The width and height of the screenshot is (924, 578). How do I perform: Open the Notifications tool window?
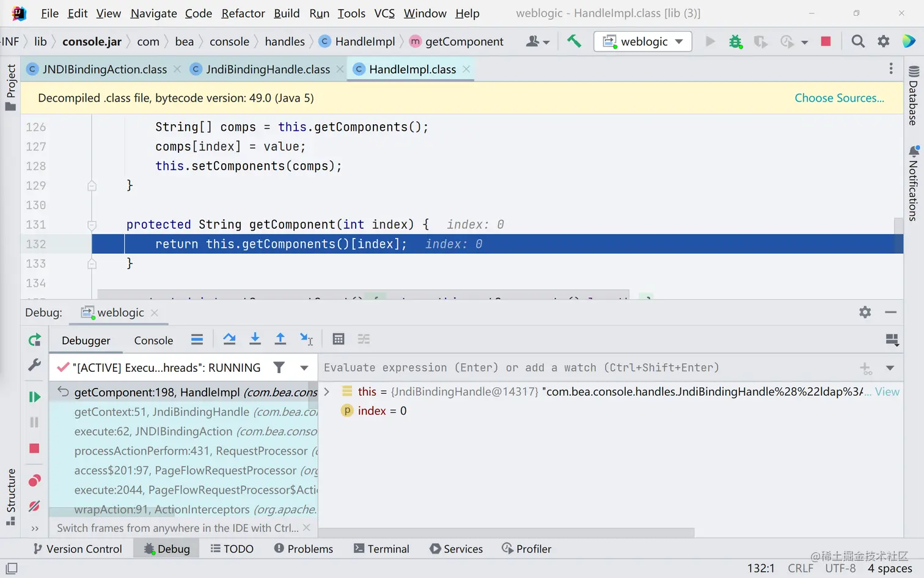click(x=913, y=183)
